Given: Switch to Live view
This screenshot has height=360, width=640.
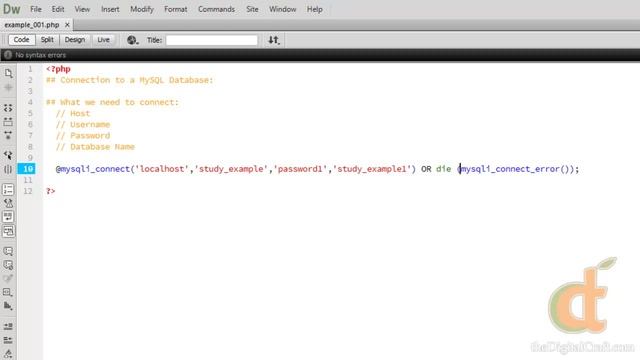Looking at the screenshot, I should 103,40.
